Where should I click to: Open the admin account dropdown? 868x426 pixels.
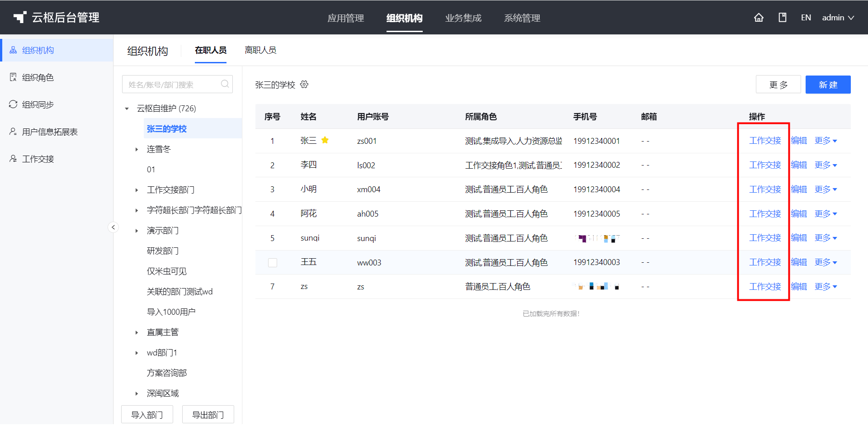[x=838, y=18]
